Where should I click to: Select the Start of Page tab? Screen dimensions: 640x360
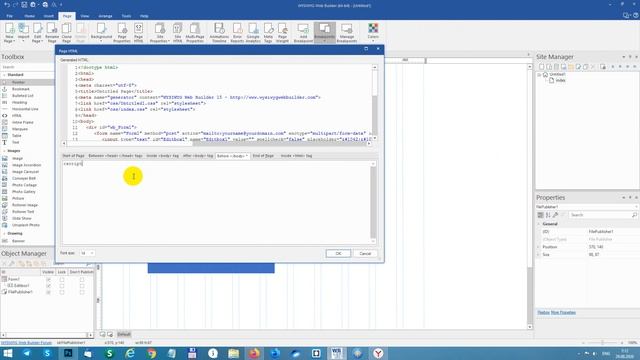[x=73, y=156]
